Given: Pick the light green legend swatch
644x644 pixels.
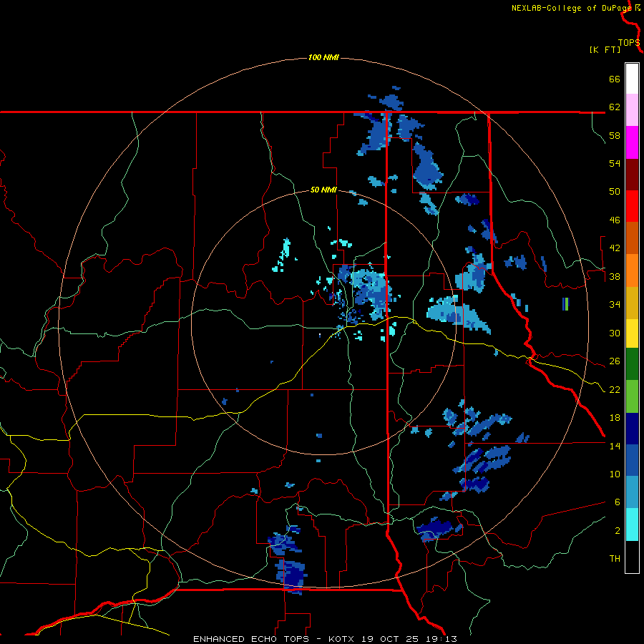Looking at the screenshot, I should (x=632, y=396).
